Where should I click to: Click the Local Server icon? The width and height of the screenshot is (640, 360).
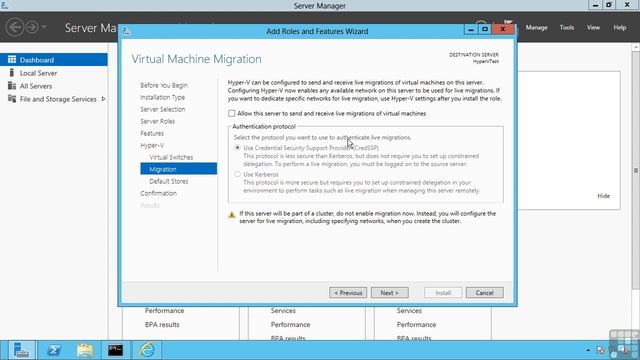12,73
